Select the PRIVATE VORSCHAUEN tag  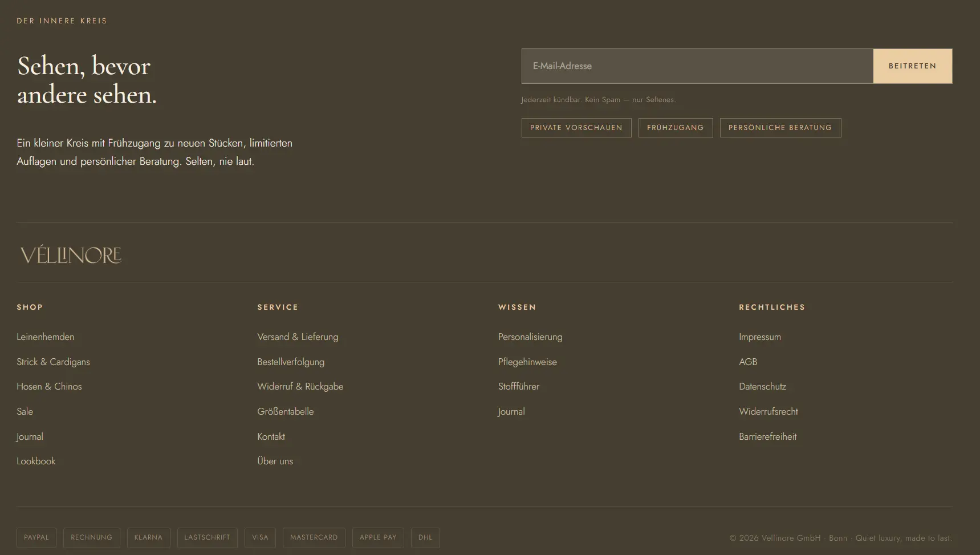tap(576, 128)
